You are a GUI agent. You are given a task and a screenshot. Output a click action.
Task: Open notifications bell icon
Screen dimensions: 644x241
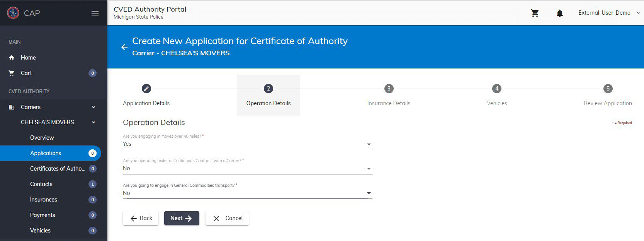559,13
